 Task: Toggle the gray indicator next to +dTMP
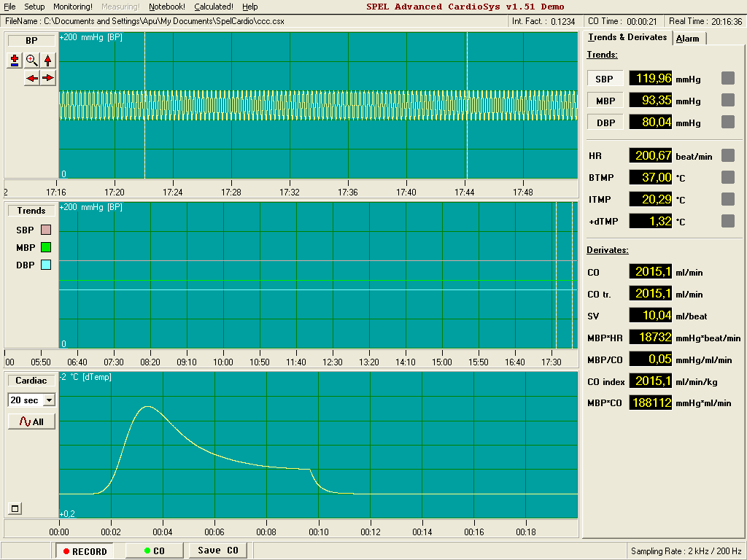pyautogui.click(x=728, y=221)
